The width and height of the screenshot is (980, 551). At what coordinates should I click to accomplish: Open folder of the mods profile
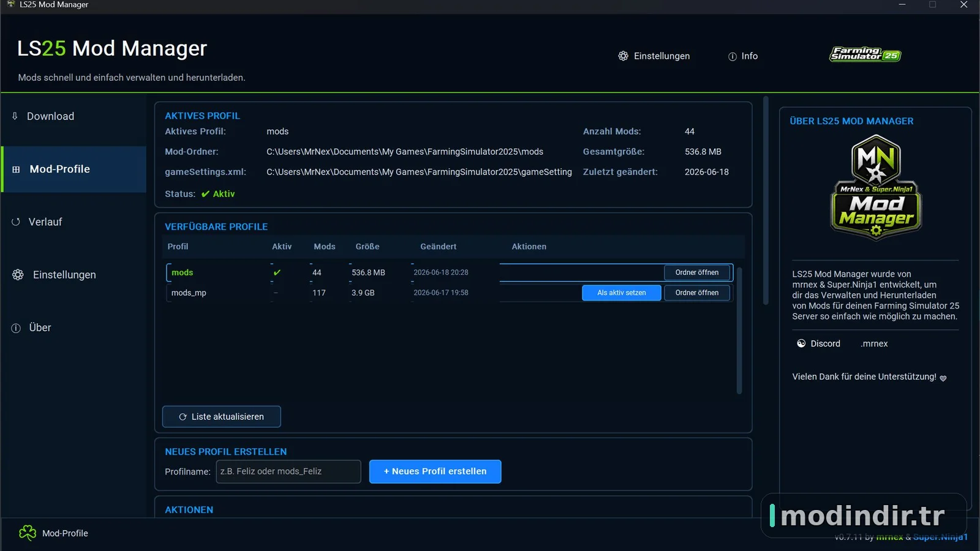697,272
